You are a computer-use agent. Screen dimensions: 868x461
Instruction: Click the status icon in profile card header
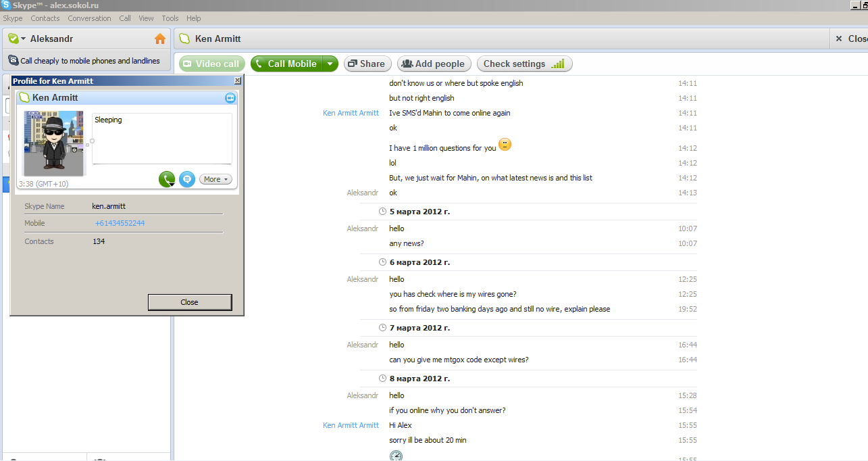coord(24,98)
